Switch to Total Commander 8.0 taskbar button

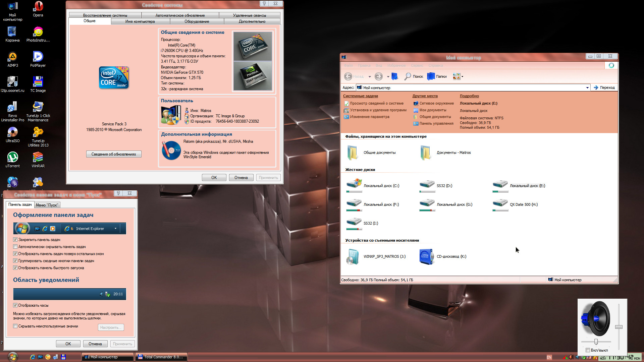161,357
